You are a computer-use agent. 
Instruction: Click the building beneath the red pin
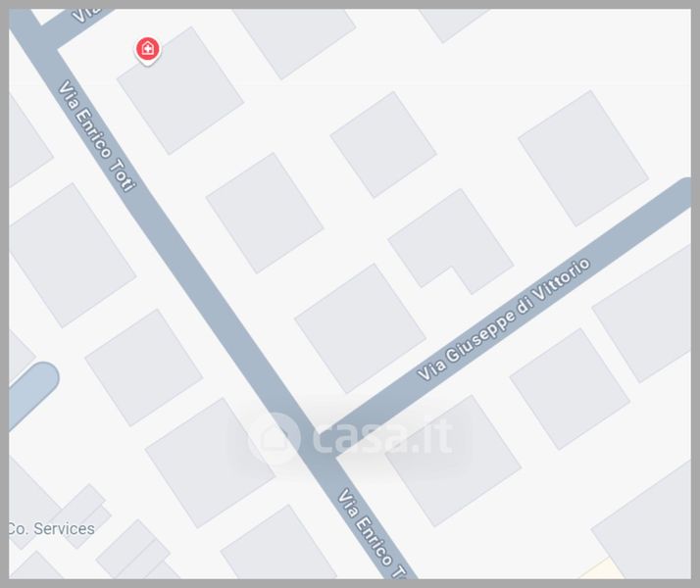tap(180, 91)
